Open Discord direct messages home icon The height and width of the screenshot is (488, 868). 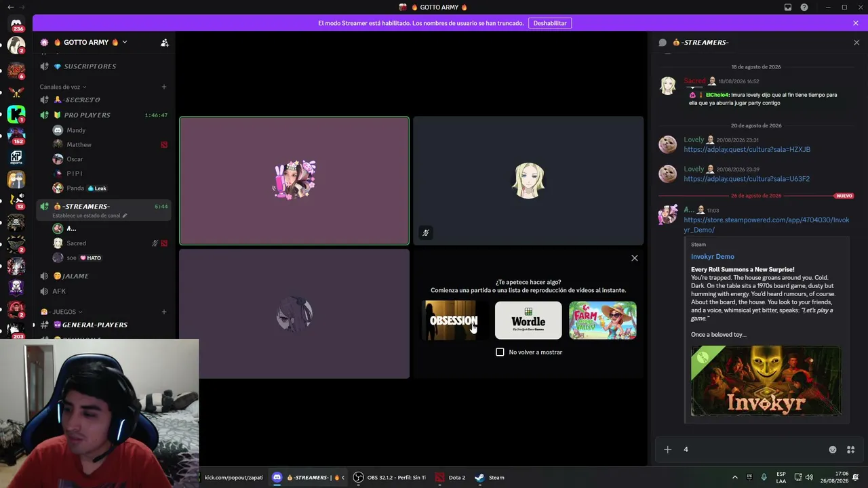pyautogui.click(x=16, y=24)
